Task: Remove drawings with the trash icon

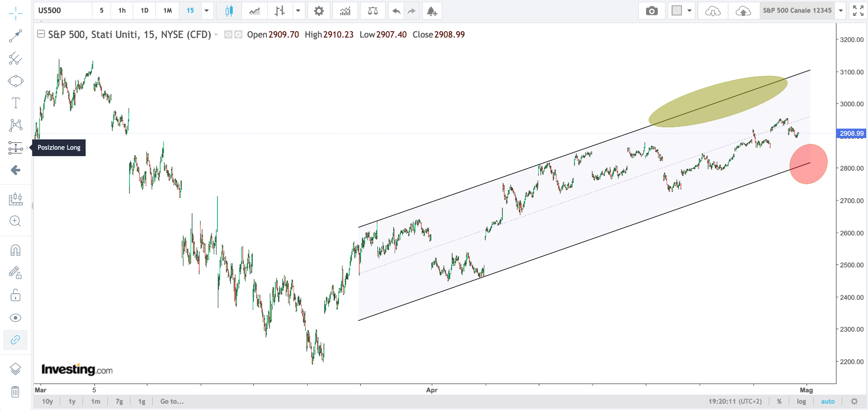Action: click(x=15, y=391)
